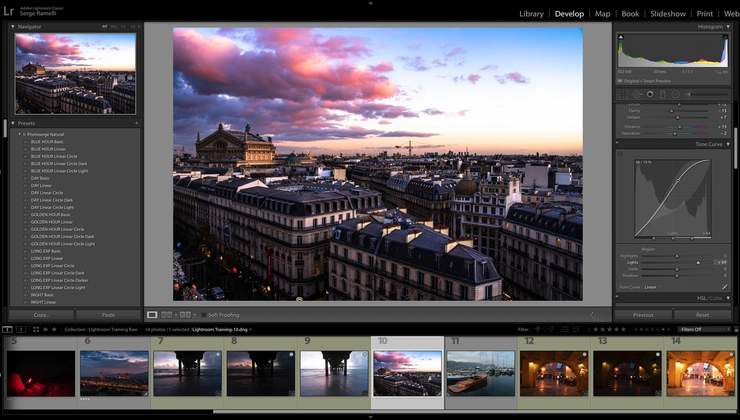This screenshot has height=420, width=740.
Task: Click the Tone Curve targeted adjustment icon
Action: click(620, 154)
